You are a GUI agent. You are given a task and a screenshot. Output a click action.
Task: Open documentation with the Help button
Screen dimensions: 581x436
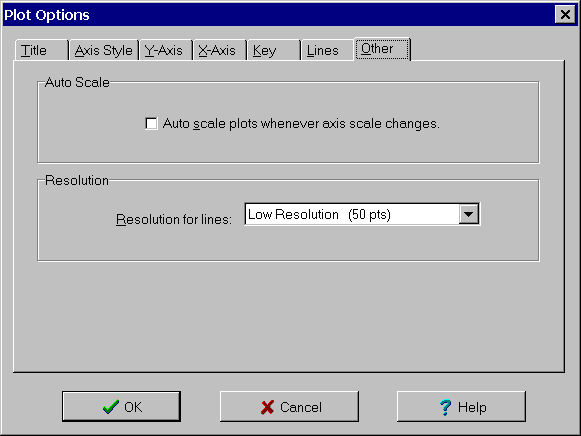[461, 406]
